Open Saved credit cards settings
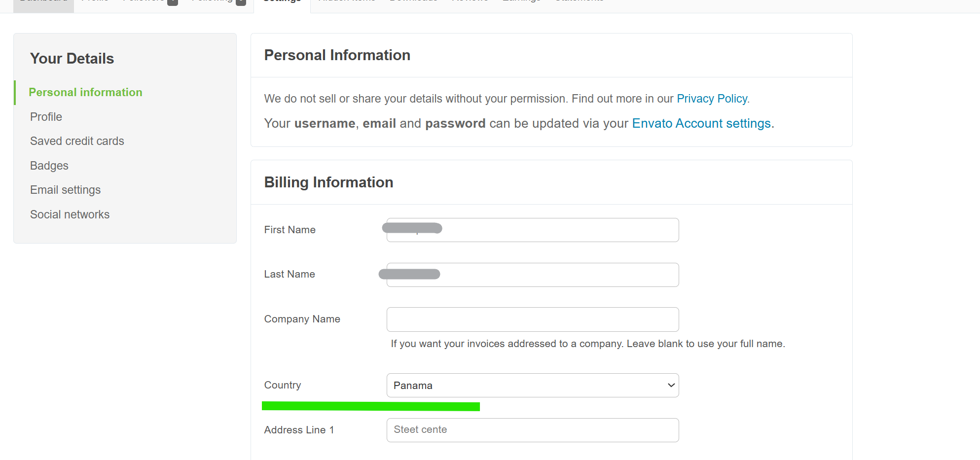980x460 pixels. [x=77, y=141]
